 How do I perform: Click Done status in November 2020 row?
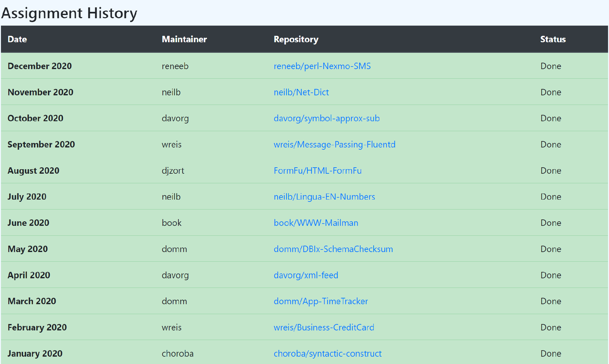pyautogui.click(x=551, y=92)
